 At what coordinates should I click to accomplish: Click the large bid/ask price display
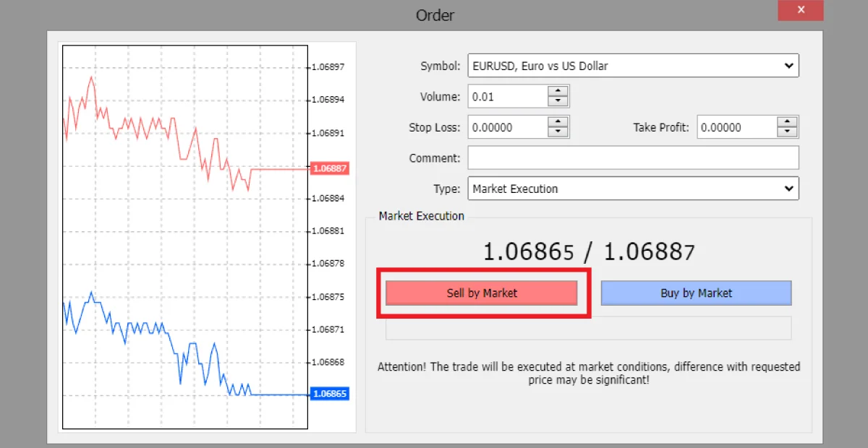pyautogui.click(x=588, y=251)
